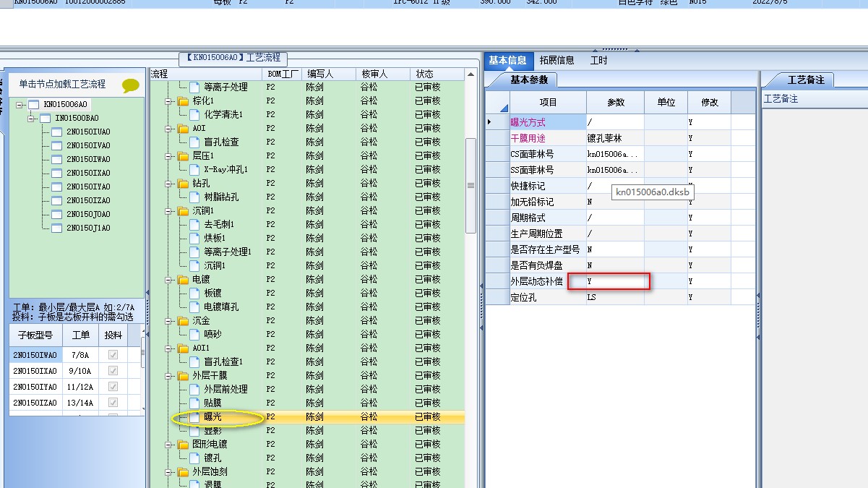Click the 定位孔 parameter value LS

click(615, 297)
